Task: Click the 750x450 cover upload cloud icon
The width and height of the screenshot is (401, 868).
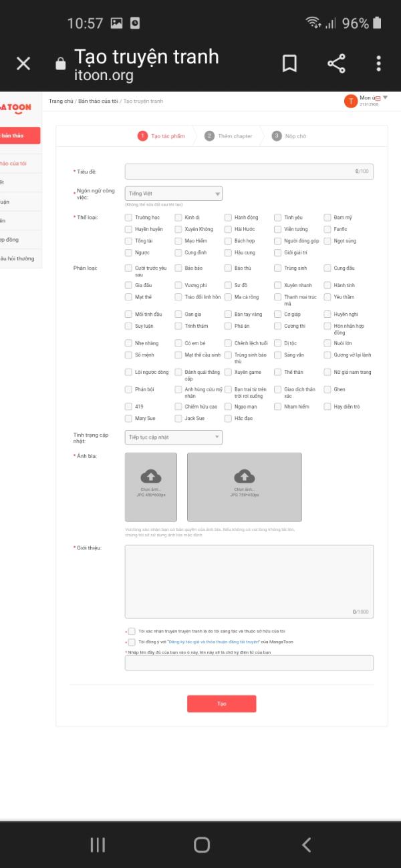Action: 244,476
